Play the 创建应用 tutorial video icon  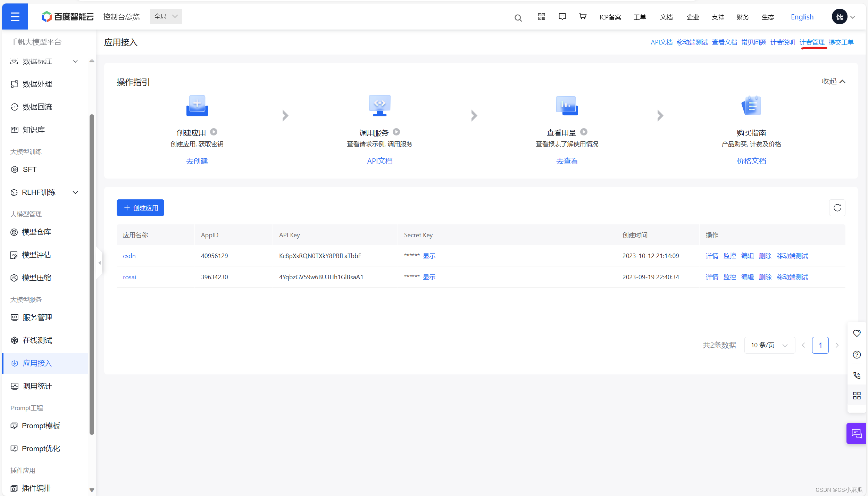tap(214, 132)
